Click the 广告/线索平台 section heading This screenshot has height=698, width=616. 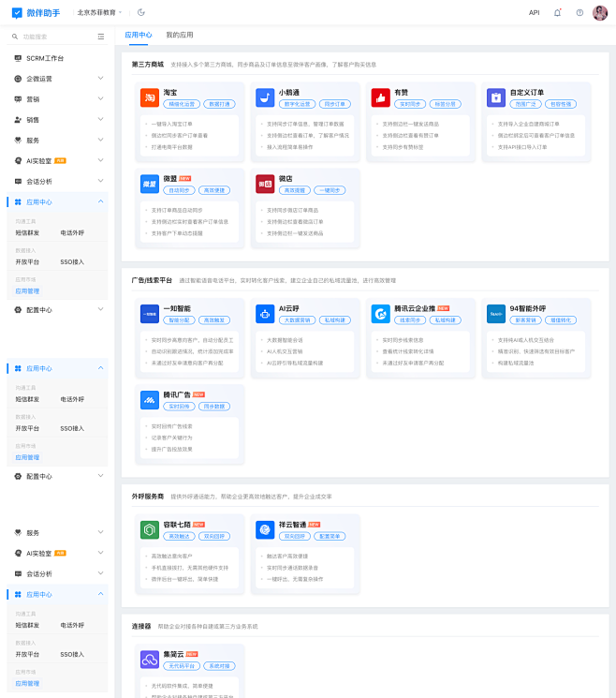point(152,280)
